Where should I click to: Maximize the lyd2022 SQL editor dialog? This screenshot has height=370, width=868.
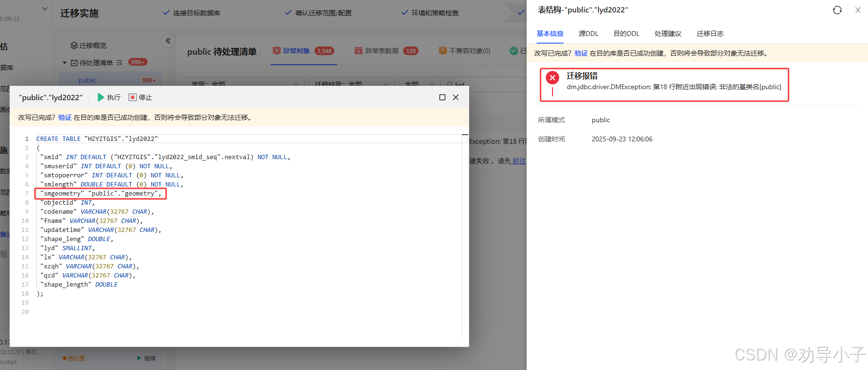click(442, 97)
